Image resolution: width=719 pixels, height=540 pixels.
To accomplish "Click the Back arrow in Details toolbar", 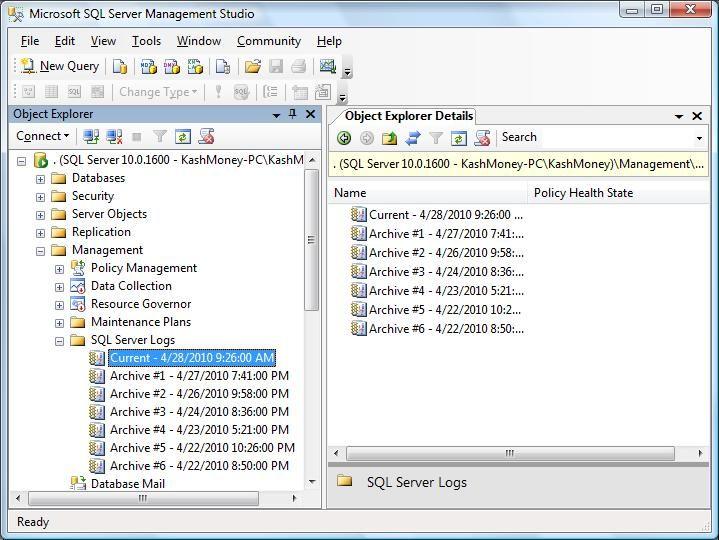I will tap(343, 138).
